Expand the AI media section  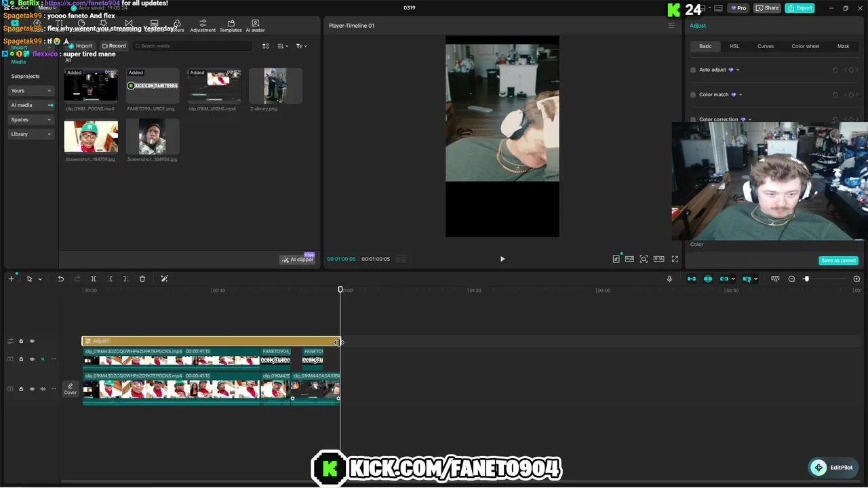(31, 105)
